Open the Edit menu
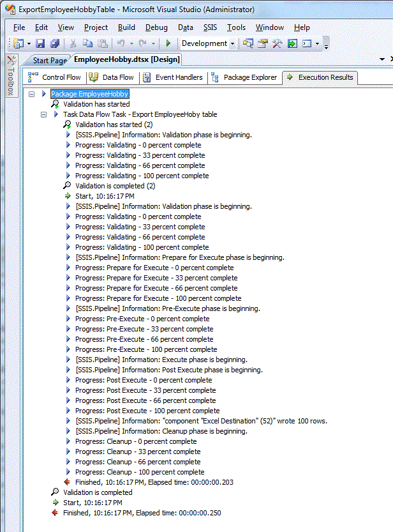Image resolution: width=393 pixels, height=532 pixels. click(41, 27)
